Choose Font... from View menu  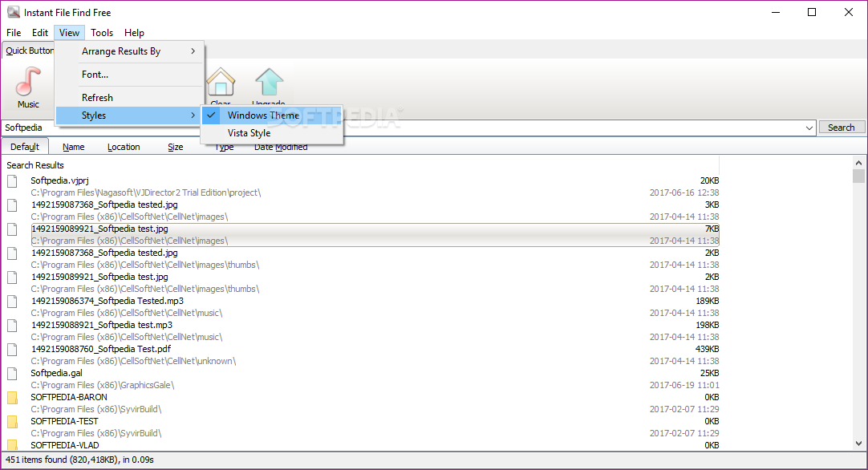[129, 74]
